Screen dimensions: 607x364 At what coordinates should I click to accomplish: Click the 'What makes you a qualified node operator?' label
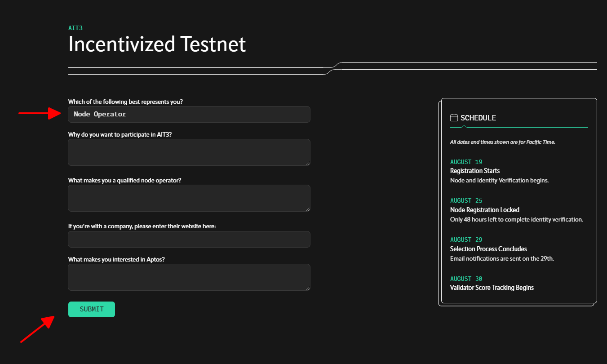(x=124, y=180)
